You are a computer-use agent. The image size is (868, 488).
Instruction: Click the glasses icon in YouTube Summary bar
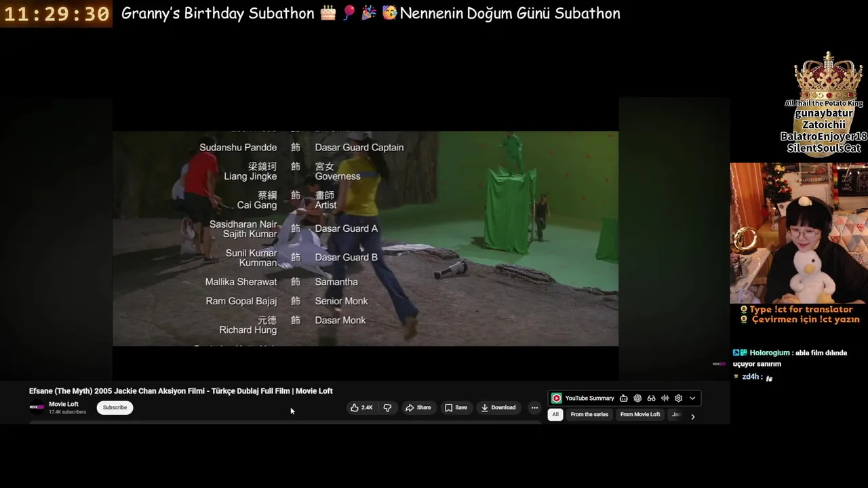pos(651,398)
